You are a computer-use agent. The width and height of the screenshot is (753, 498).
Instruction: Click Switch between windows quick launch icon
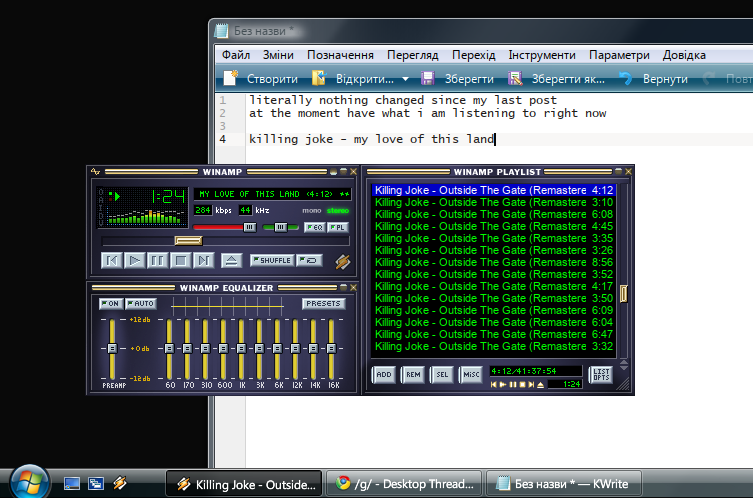(x=96, y=484)
